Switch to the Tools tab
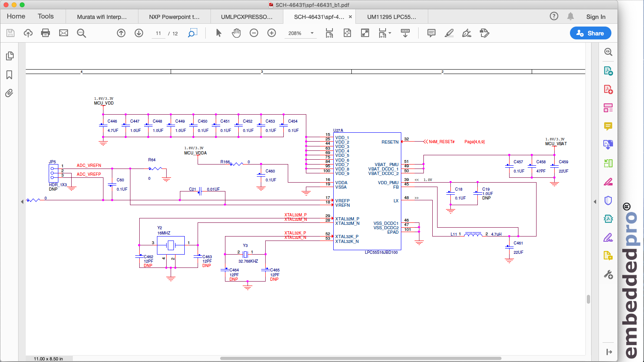Screen dimensions: 644x362 click(x=45, y=16)
